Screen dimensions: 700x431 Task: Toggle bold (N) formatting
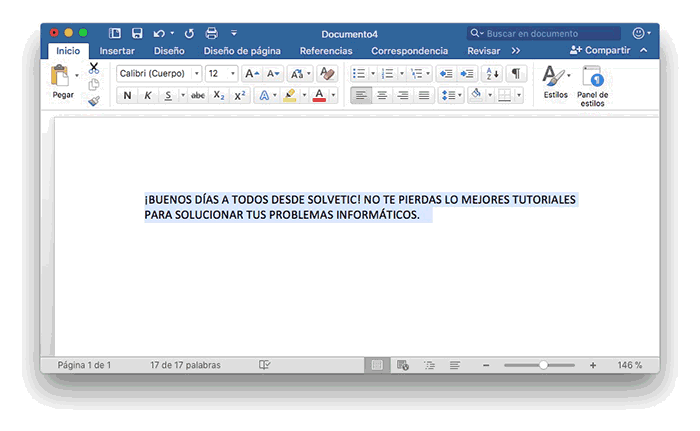coord(127,95)
